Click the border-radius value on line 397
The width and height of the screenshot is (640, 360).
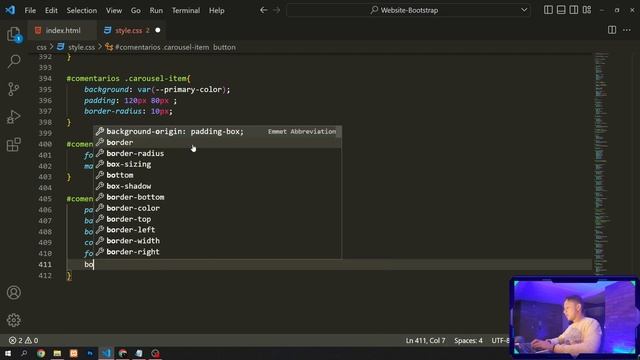160,111
